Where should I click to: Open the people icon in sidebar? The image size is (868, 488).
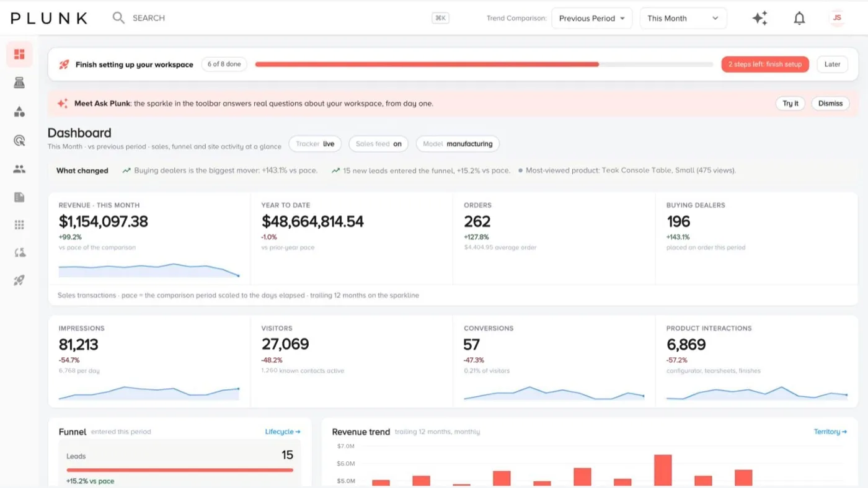pos(19,169)
